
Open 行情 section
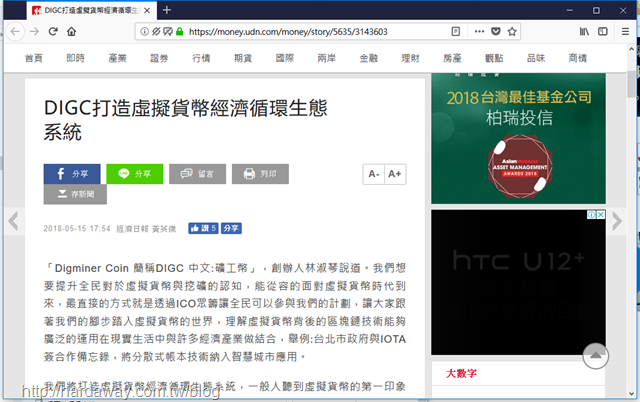click(x=201, y=58)
